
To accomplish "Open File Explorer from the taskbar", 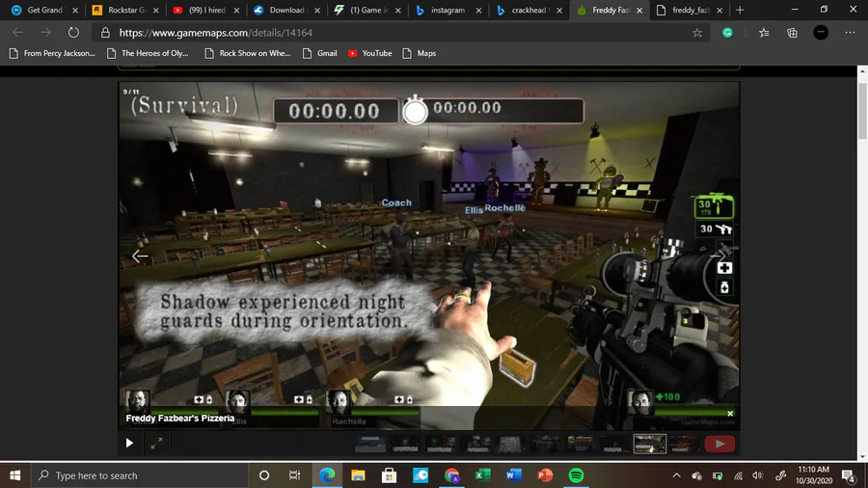I will pos(358,475).
